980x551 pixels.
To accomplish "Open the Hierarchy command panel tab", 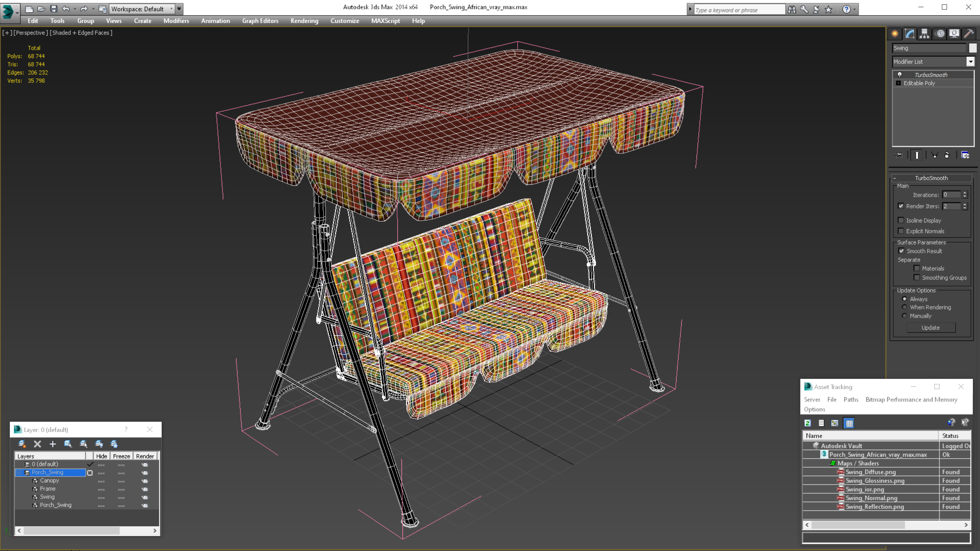I will click(925, 33).
